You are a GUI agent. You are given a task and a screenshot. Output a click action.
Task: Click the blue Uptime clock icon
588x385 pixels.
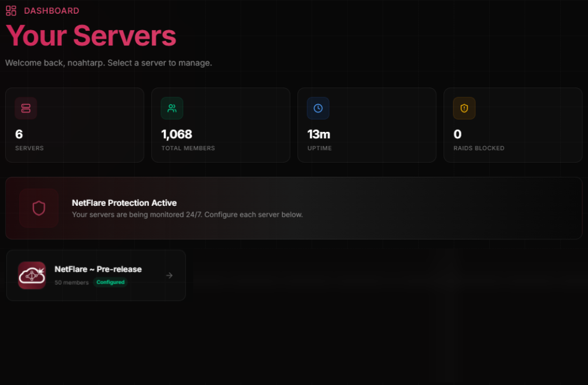[318, 108]
